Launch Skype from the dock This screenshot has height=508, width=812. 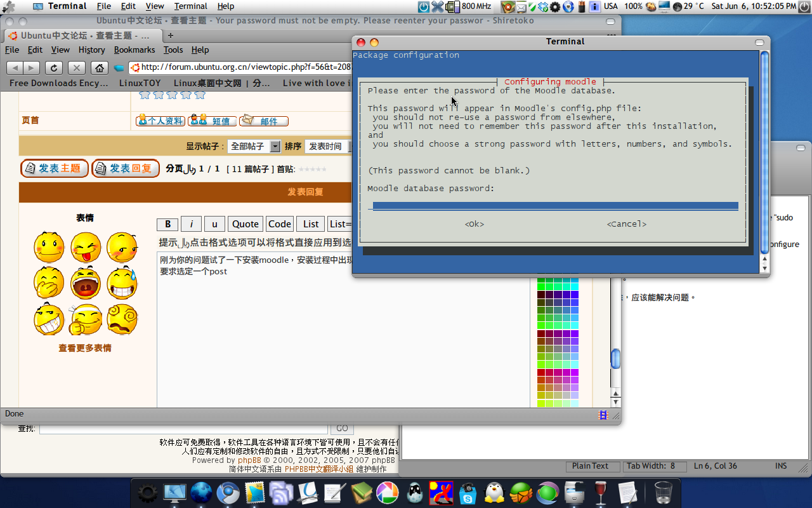click(468, 493)
